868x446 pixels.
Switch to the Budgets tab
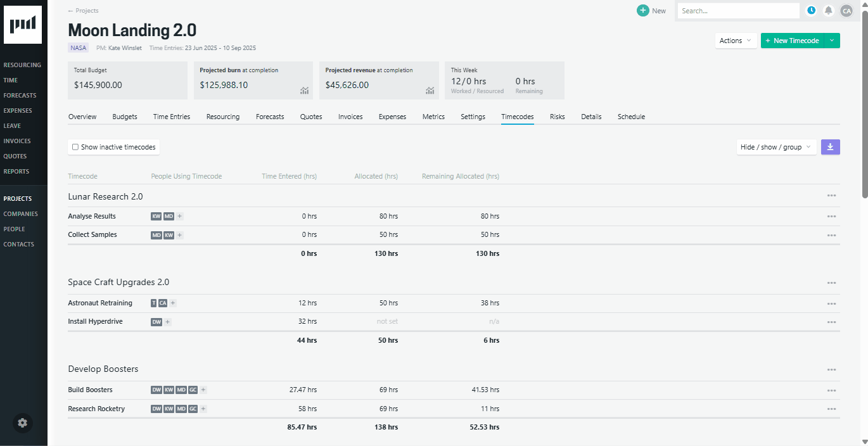click(x=124, y=117)
